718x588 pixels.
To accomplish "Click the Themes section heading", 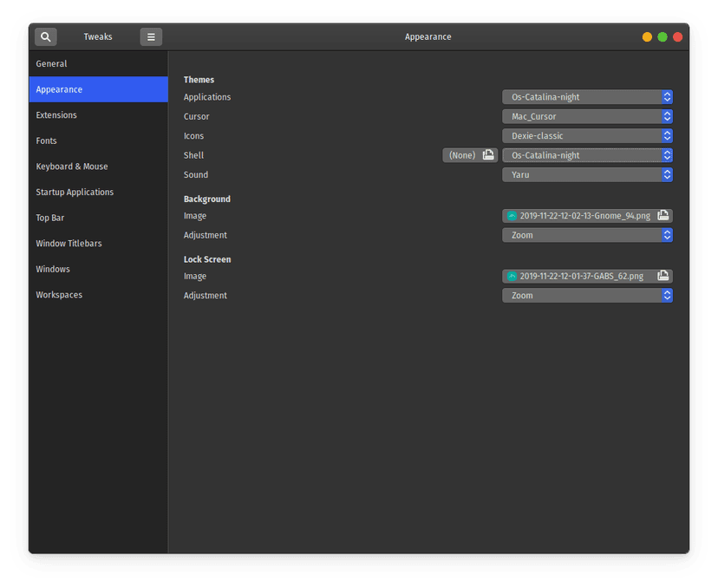I will pyautogui.click(x=199, y=80).
